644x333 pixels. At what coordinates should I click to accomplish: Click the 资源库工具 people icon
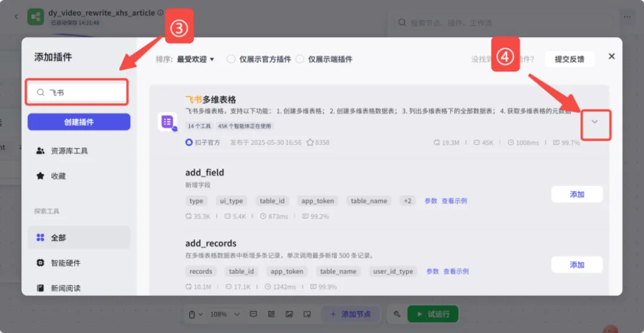pyautogui.click(x=41, y=151)
